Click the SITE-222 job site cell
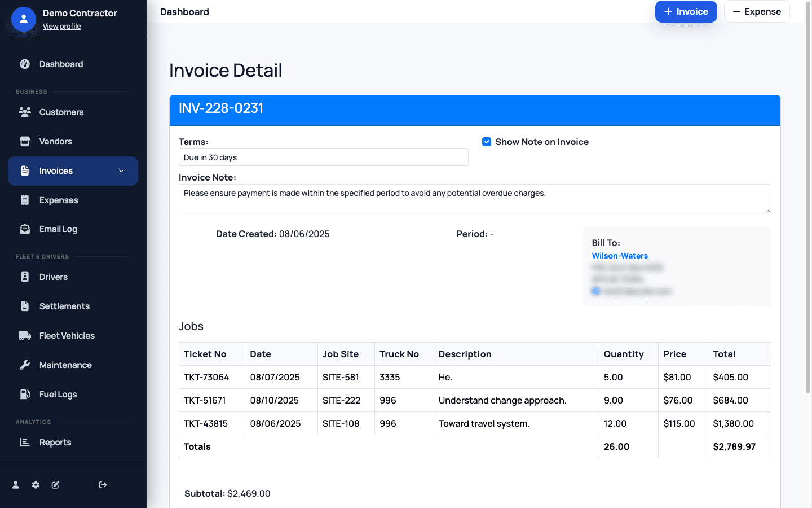The width and height of the screenshot is (812, 508). point(346,400)
